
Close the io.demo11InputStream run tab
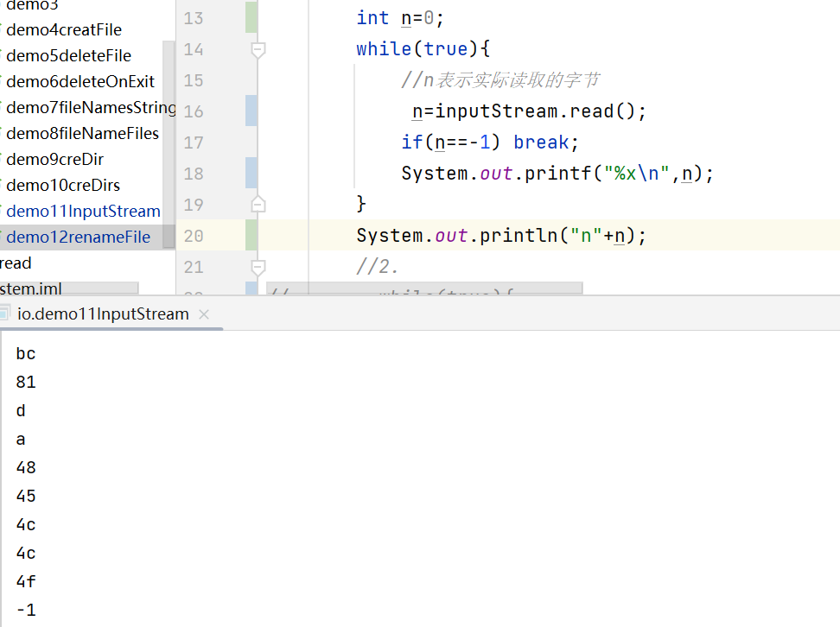click(x=204, y=314)
